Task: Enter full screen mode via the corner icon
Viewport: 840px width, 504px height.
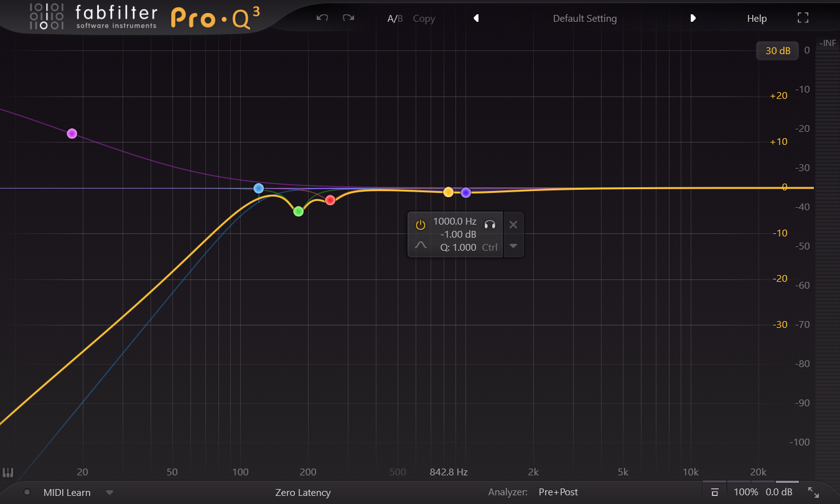Action: pyautogui.click(x=803, y=18)
